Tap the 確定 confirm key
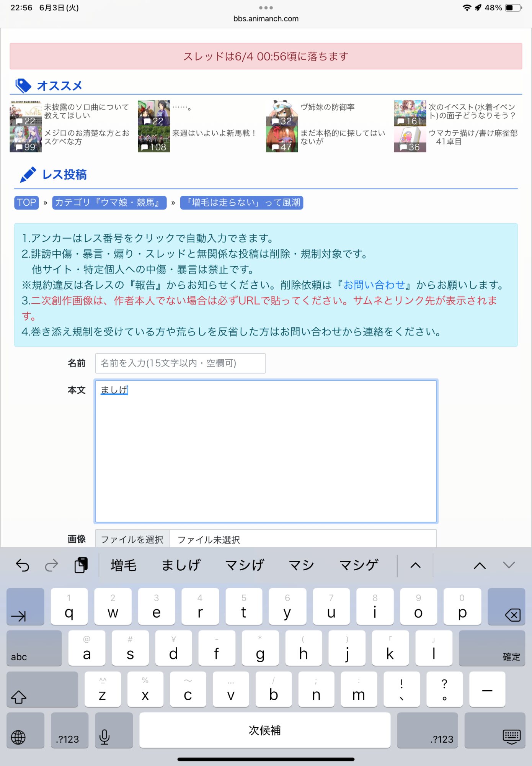 pyautogui.click(x=492, y=648)
